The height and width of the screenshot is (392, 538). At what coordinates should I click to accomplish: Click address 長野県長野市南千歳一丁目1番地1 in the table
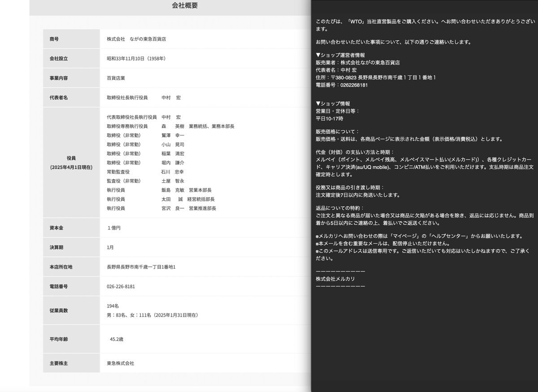click(141, 267)
